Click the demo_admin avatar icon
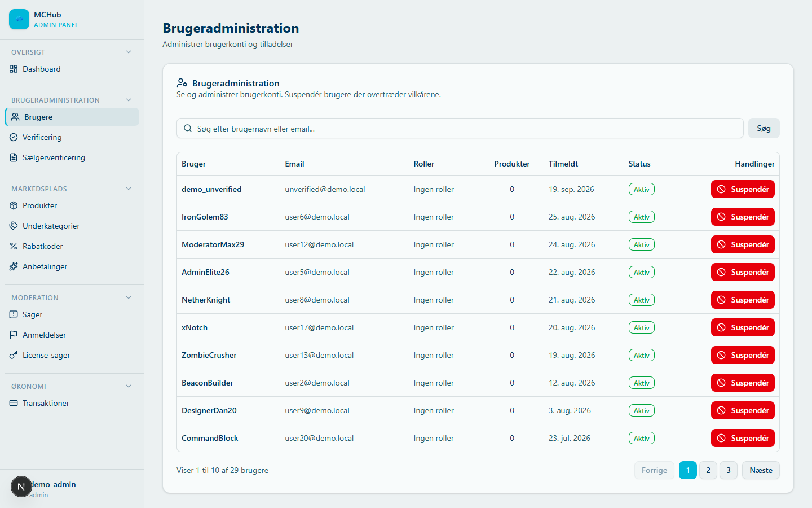Viewport: 812px width, 508px height. [x=21, y=487]
